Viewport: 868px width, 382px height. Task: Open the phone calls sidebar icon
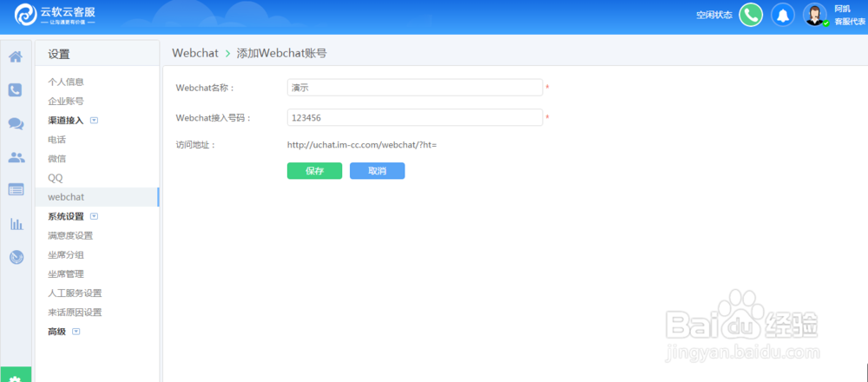(x=16, y=90)
